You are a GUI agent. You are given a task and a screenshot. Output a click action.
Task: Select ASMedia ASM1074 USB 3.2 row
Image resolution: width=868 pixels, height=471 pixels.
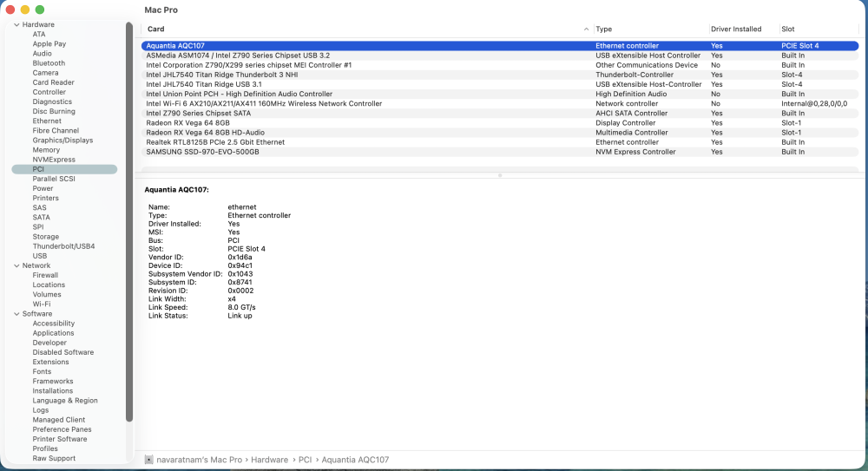pos(500,56)
